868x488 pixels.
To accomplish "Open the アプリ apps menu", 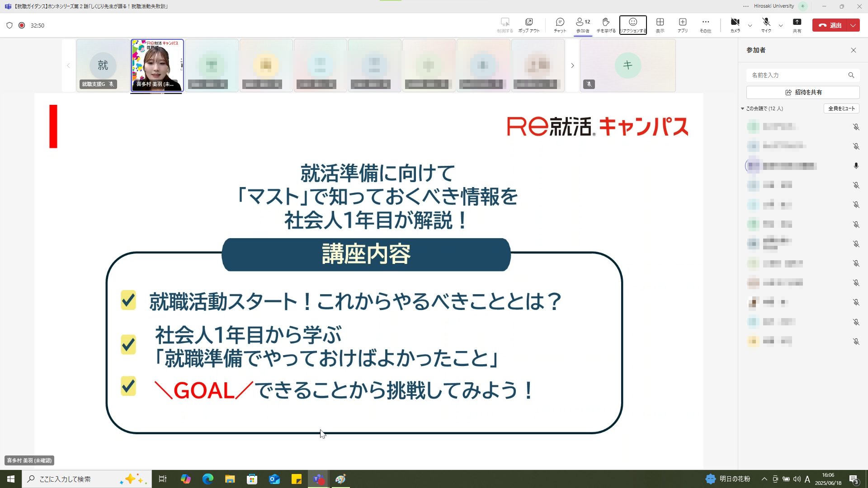I will tap(683, 25).
